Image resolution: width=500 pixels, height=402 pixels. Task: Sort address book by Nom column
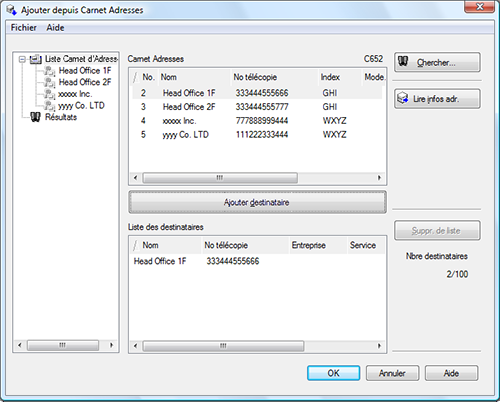[x=194, y=77]
